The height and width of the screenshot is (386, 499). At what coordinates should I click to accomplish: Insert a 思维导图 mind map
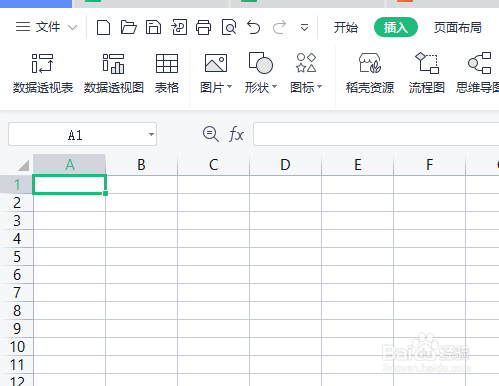pos(478,74)
